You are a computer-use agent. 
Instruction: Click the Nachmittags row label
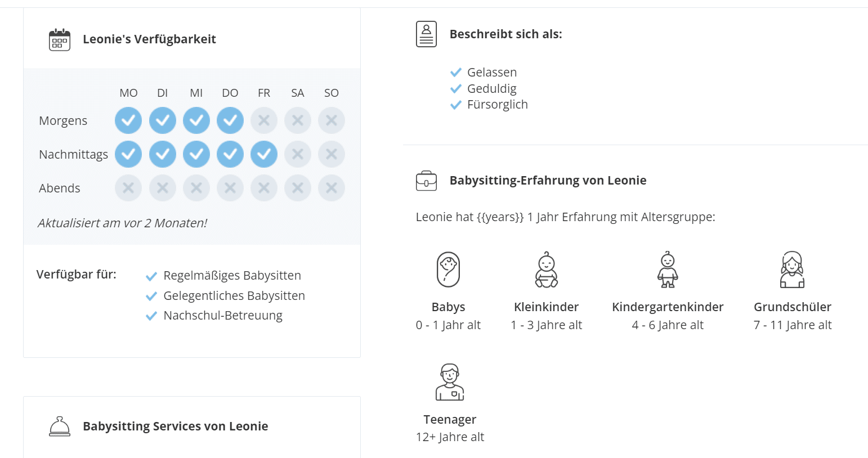pos(73,155)
